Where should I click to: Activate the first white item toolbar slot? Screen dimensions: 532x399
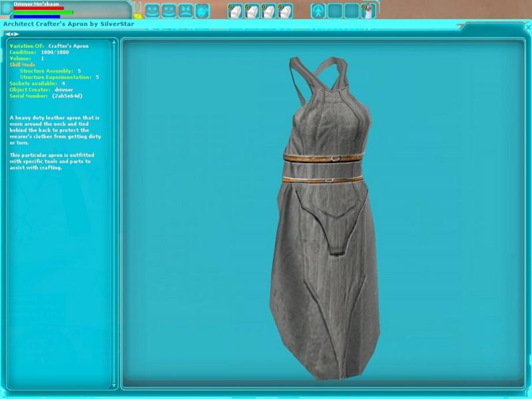click(236, 11)
